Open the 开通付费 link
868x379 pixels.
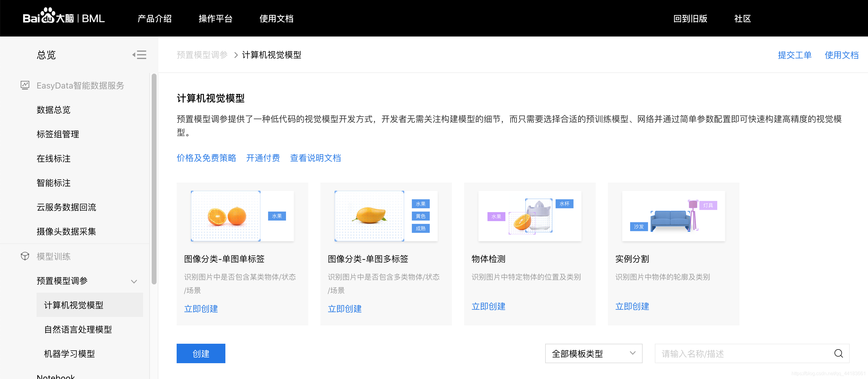pyautogui.click(x=263, y=158)
